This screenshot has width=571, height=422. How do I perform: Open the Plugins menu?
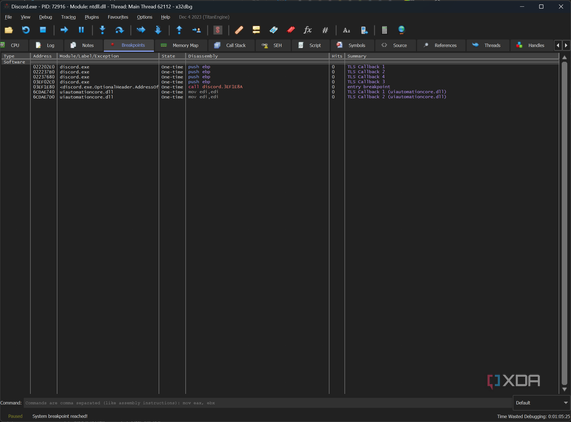coord(92,17)
